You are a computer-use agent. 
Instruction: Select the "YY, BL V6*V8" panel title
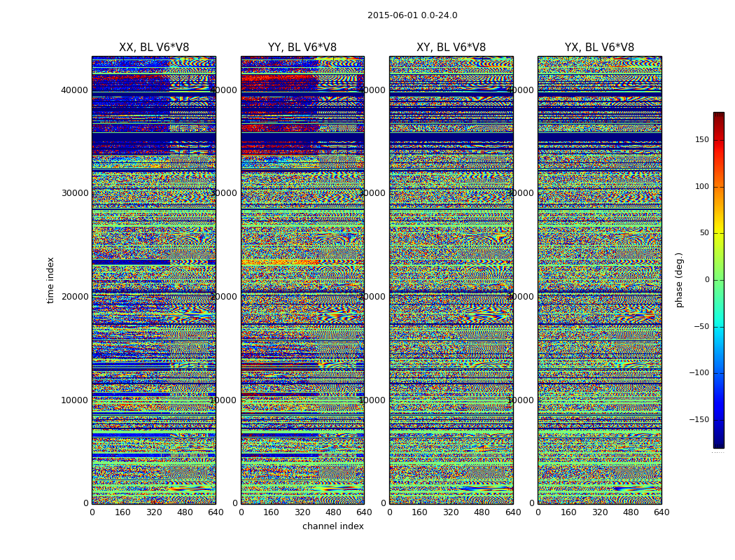point(302,48)
